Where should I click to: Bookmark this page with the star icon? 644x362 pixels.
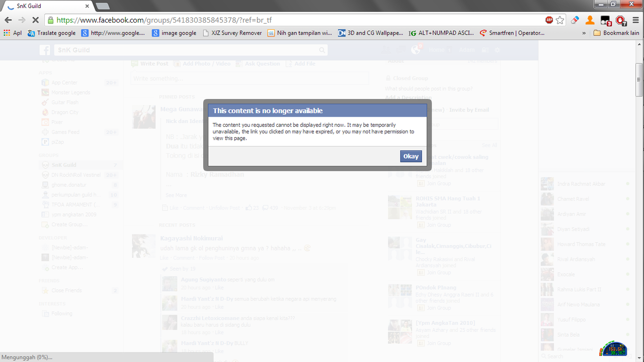click(x=560, y=20)
